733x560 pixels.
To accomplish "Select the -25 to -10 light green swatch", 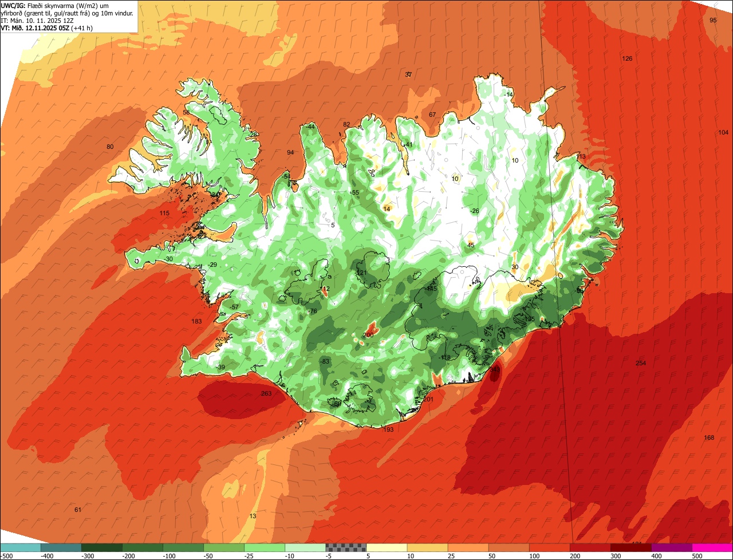I will [265, 547].
